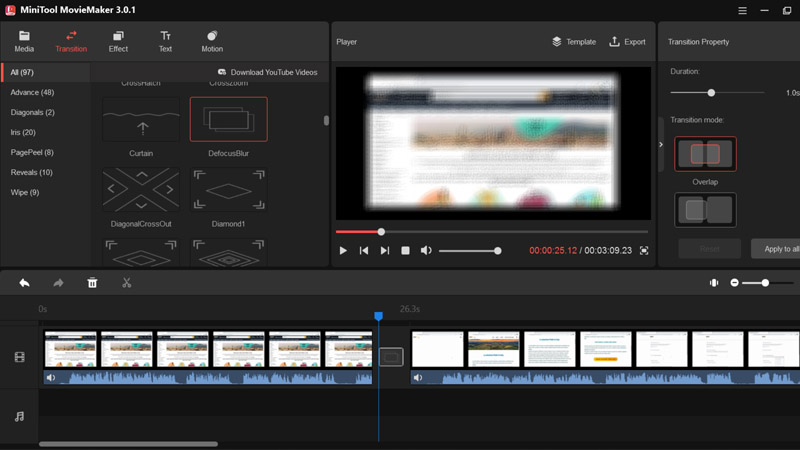Mute the first video clip audio
Screen dimensions: 800x450
tap(51, 378)
